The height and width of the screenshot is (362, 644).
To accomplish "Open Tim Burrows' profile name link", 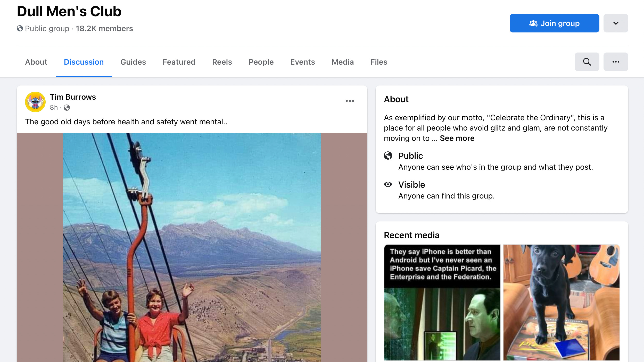I will click(x=73, y=97).
